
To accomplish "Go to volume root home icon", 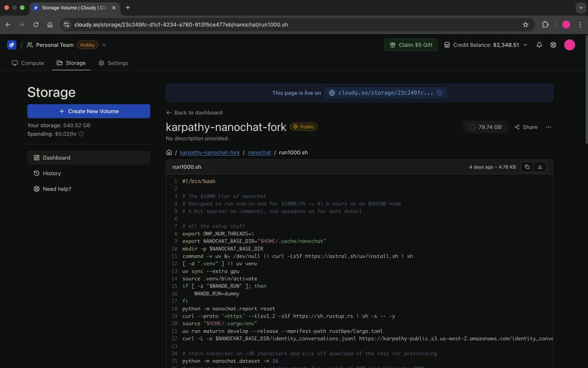I will point(169,153).
